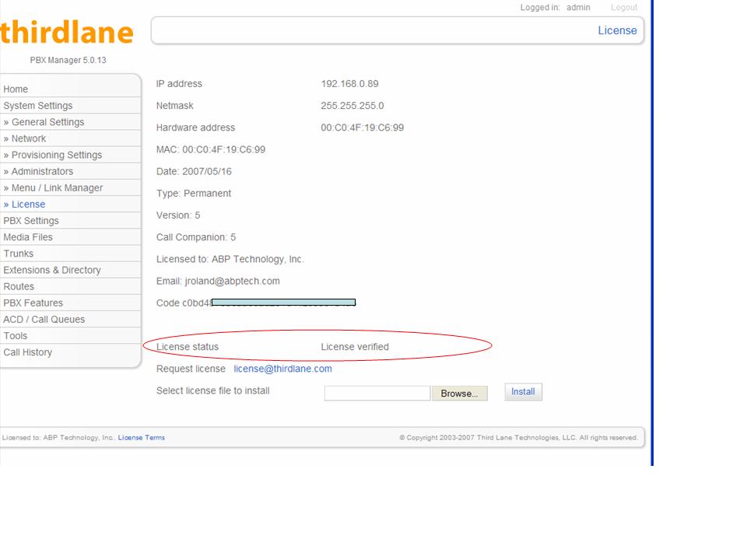The width and height of the screenshot is (747, 560).
Task: Click PBX Manager 5.0.13 version text
Action: tap(68, 60)
